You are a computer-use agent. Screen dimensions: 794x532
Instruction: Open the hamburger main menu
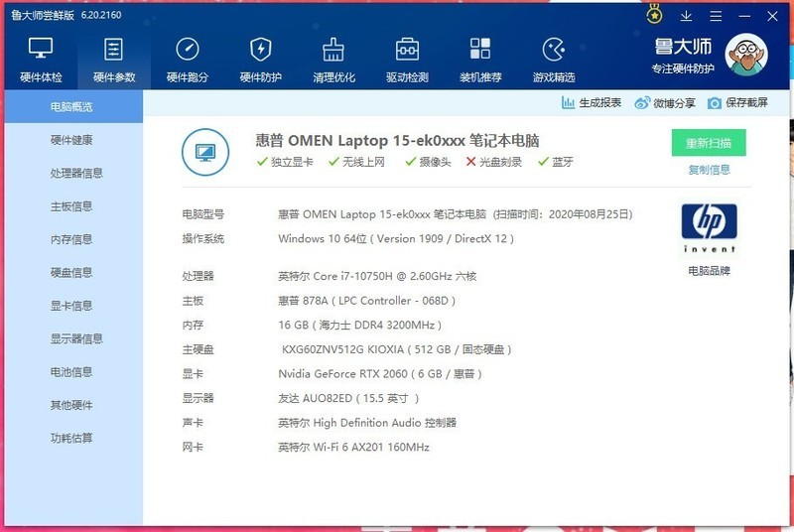click(x=716, y=16)
